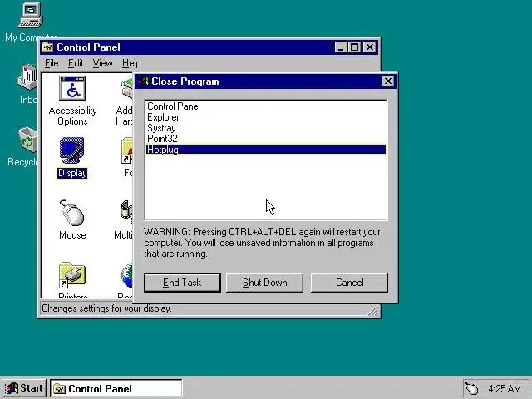Click the Recycle Bin desktop icon
Screen dimensions: 532x399
pyautogui.click(x=27, y=140)
